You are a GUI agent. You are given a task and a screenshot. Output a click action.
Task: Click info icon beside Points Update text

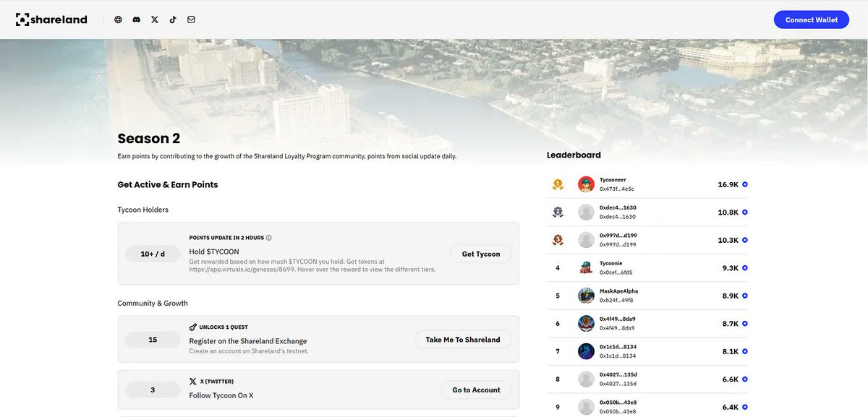click(269, 238)
